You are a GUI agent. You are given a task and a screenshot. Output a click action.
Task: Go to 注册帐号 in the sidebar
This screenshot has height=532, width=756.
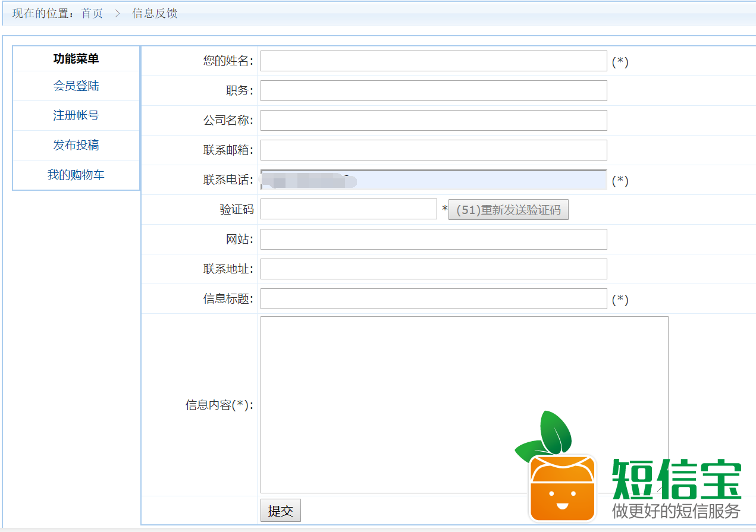[76, 115]
